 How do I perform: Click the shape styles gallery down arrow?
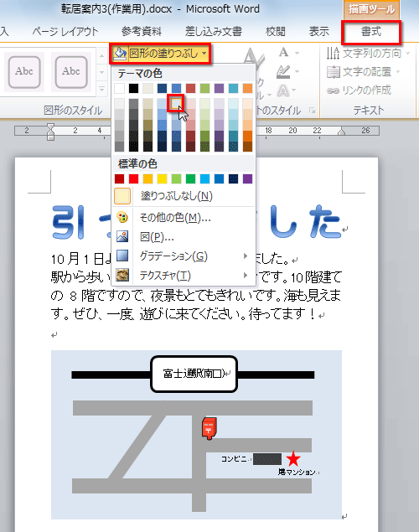101,72
